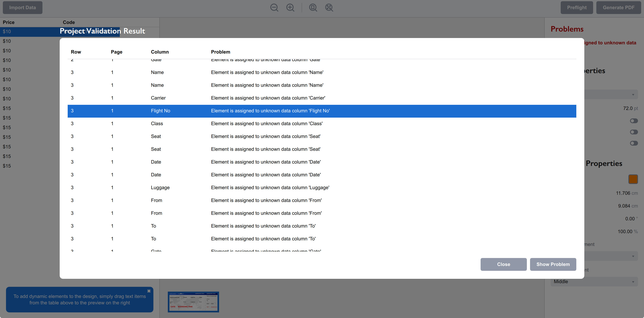
Task: Zoom in on the design view
Action: click(x=290, y=7)
